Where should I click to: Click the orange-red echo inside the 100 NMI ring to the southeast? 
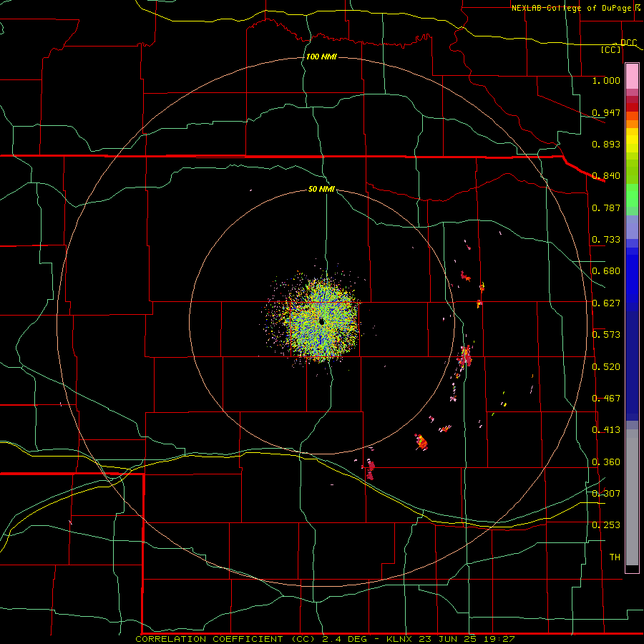(x=421, y=442)
